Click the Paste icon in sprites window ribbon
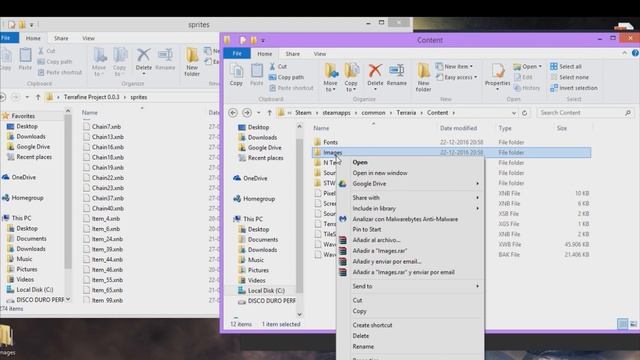This screenshot has height=360, width=640. tap(25, 56)
